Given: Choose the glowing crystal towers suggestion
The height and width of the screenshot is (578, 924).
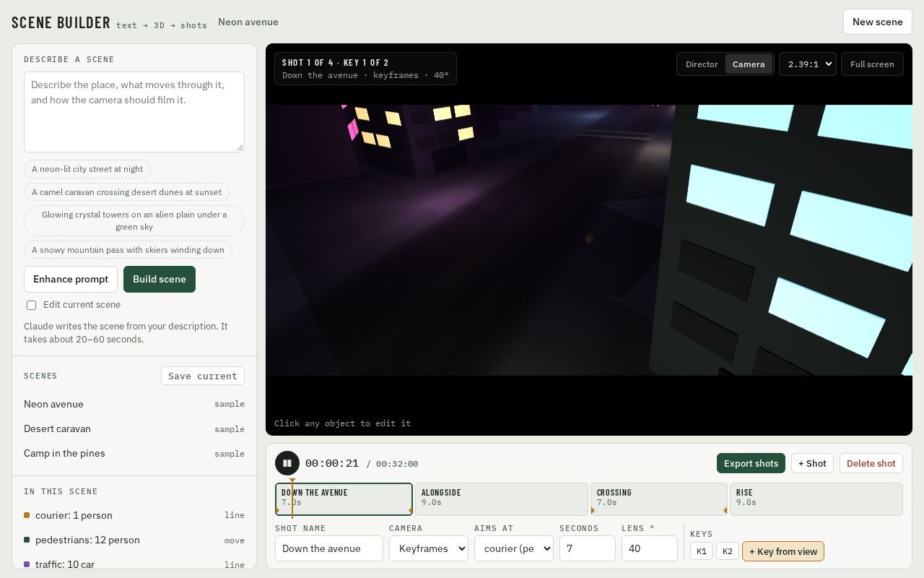Looking at the screenshot, I should [x=134, y=220].
